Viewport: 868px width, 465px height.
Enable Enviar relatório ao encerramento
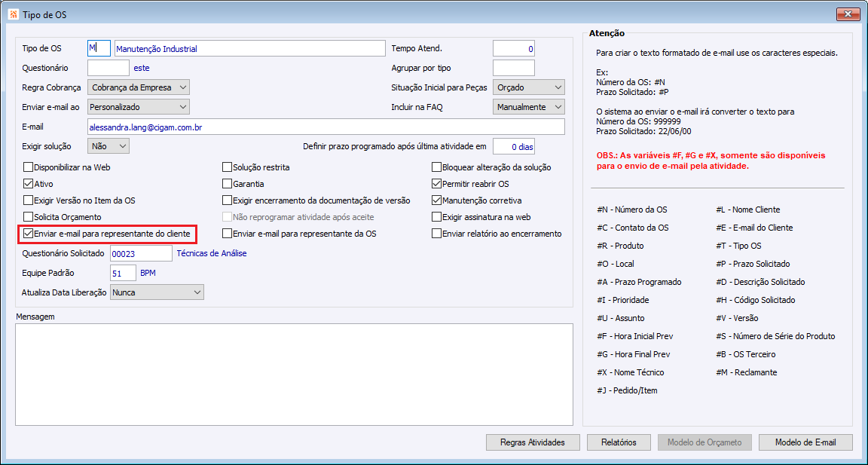(x=437, y=234)
